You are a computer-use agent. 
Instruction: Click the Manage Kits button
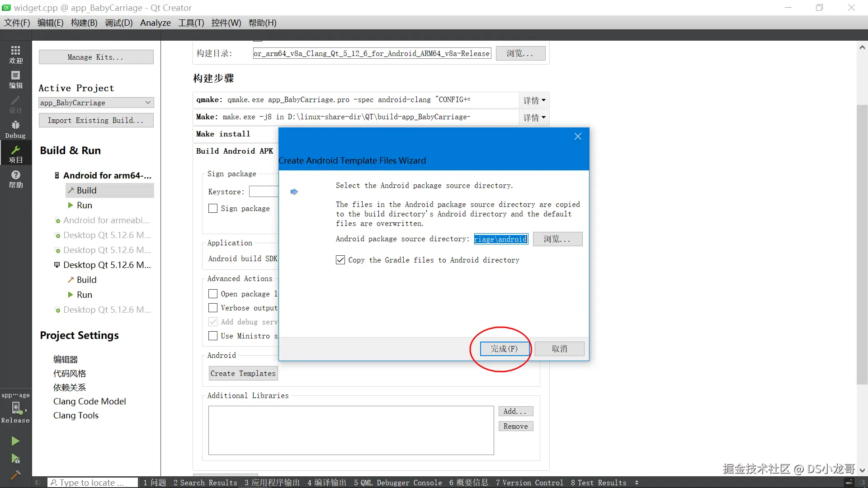coord(96,57)
